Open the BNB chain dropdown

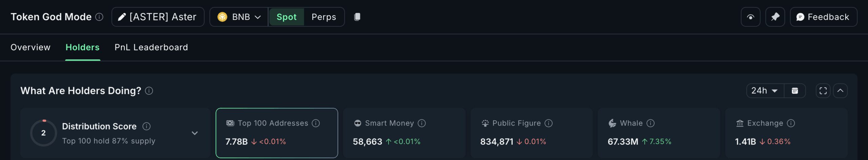pos(239,17)
